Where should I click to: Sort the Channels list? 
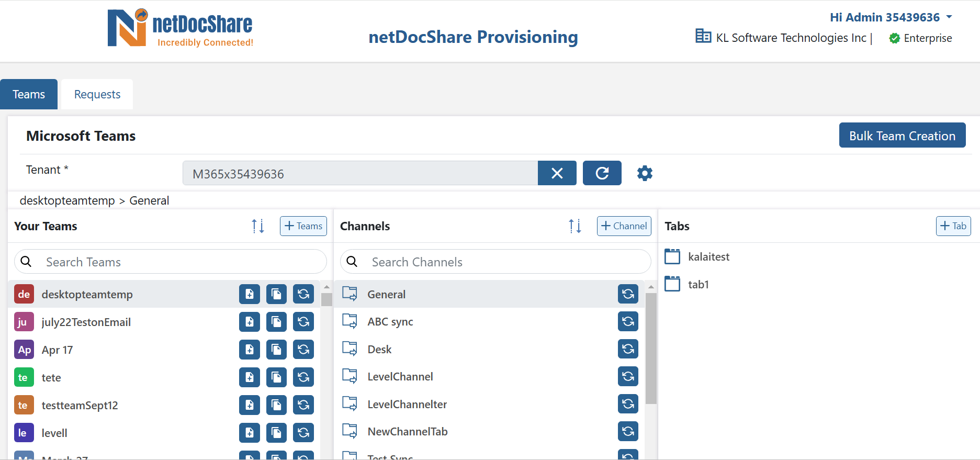pyautogui.click(x=575, y=226)
